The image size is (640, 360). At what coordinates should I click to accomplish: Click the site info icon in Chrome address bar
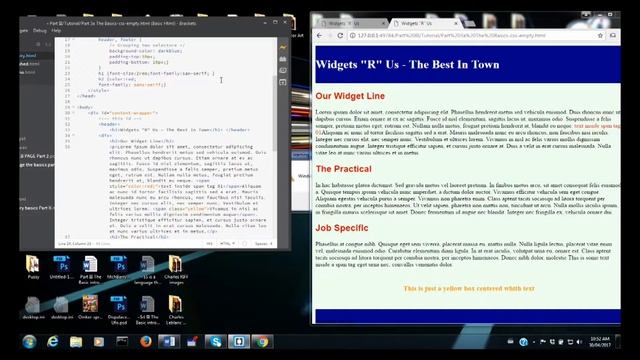click(x=352, y=36)
